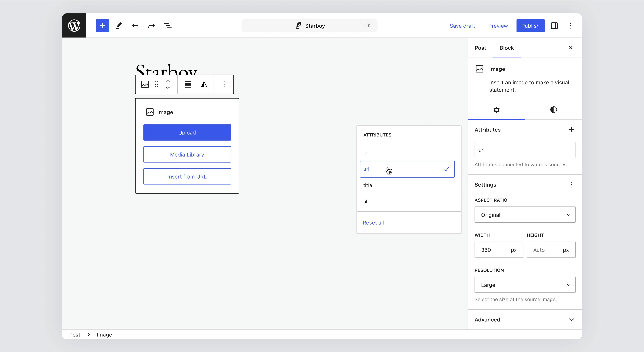Select the alt attribute option
Viewport: 644px width, 352px height.
407,201
